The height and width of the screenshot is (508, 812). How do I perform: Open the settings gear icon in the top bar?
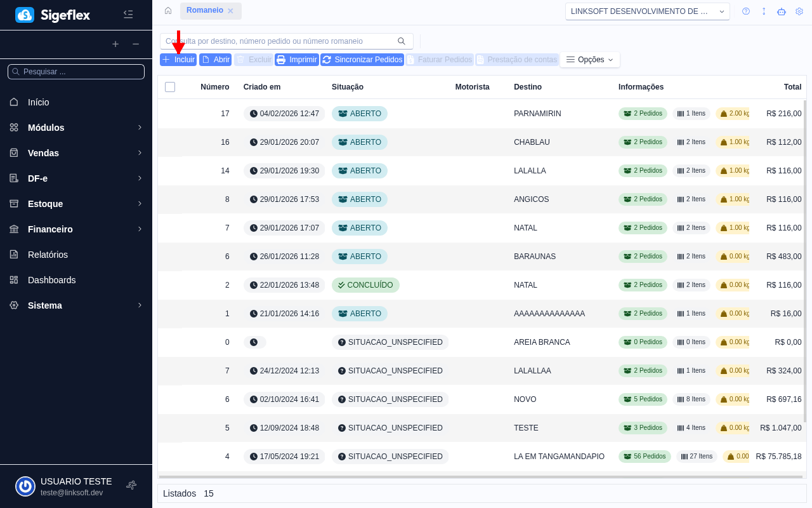coord(799,11)
